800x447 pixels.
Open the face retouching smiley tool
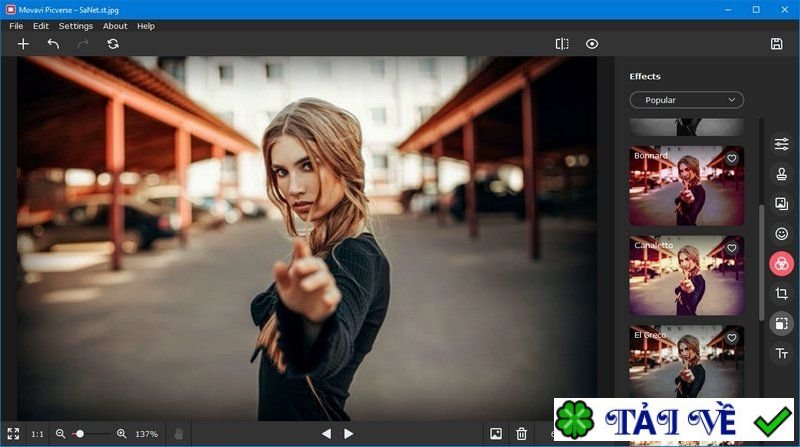tap(781, 234)
